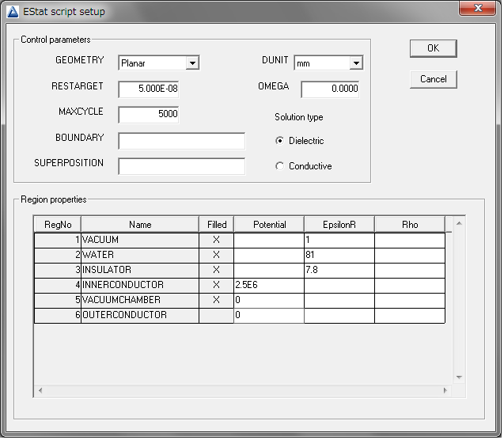The width and height of the screenshot is (504, 440).
Task: Click the EStat app icon in title bar
Action: click(x=13, y=12)
